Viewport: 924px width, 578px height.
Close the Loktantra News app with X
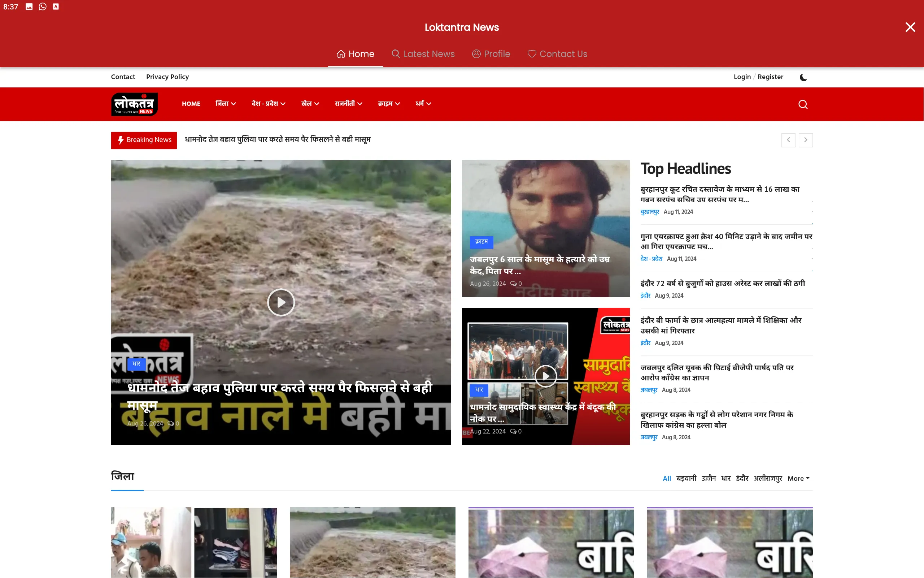click(910, 27)
